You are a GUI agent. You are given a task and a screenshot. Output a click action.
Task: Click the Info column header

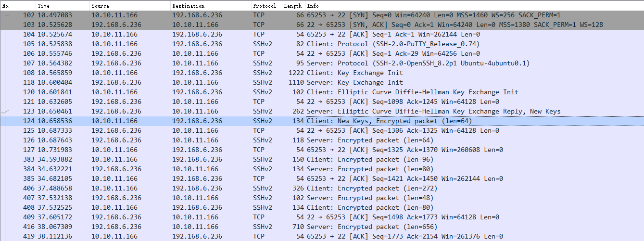pyautogui.click(x=474, y=6)
